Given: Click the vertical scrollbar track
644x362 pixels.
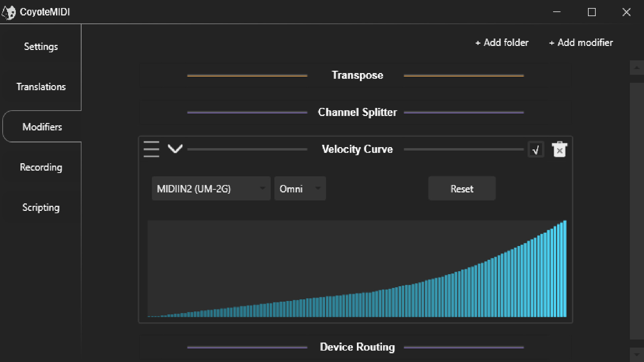Looking at the screenshot, I should click(637, 211).
